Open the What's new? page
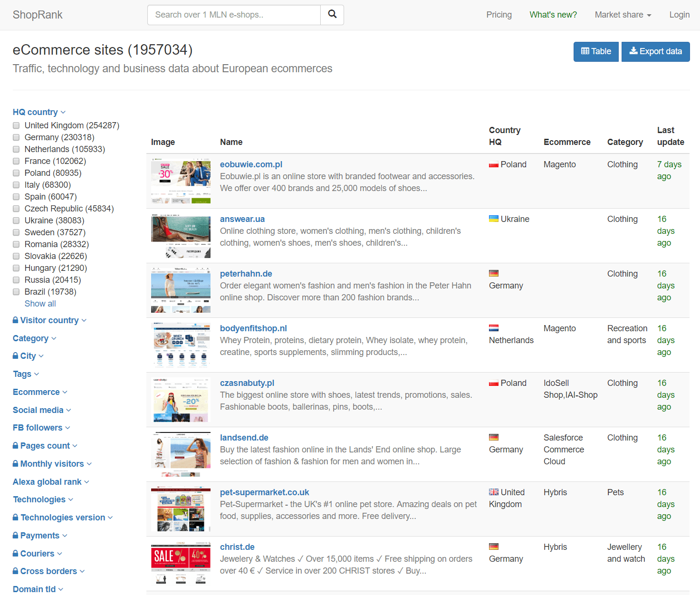The height and width of the screenshot is (595, 700). (553, 15)
